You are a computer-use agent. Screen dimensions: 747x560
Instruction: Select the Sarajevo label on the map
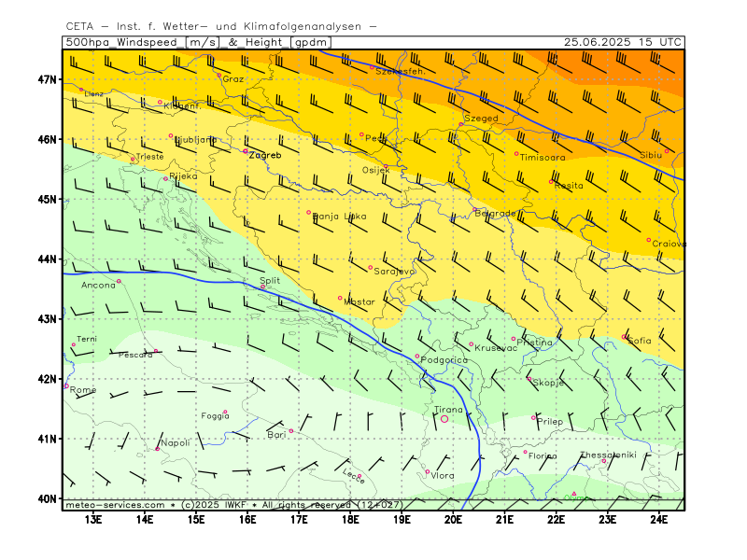[x=394, y=272]
